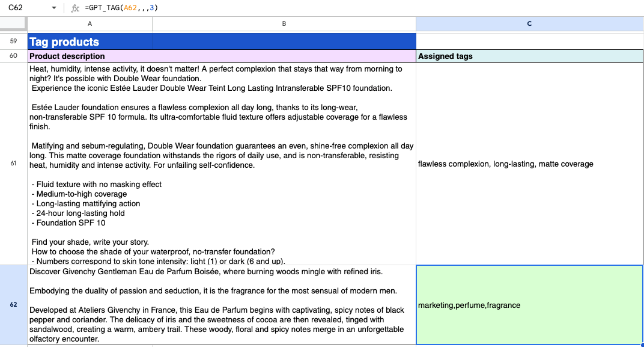The image size is (644, 347).
Task: Click the select-all corner box above row numbers
Action: (13, 23)
